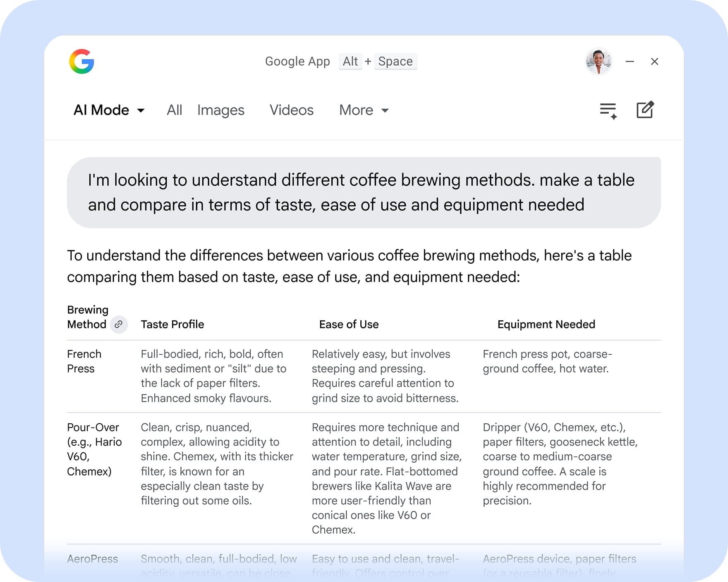The image size is (728, 582).
Task: Click the Taste Profile column header
Action: [x=172, y=324]
